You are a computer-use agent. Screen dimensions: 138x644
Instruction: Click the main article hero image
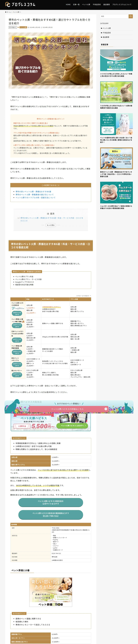(x=51, y=61)
